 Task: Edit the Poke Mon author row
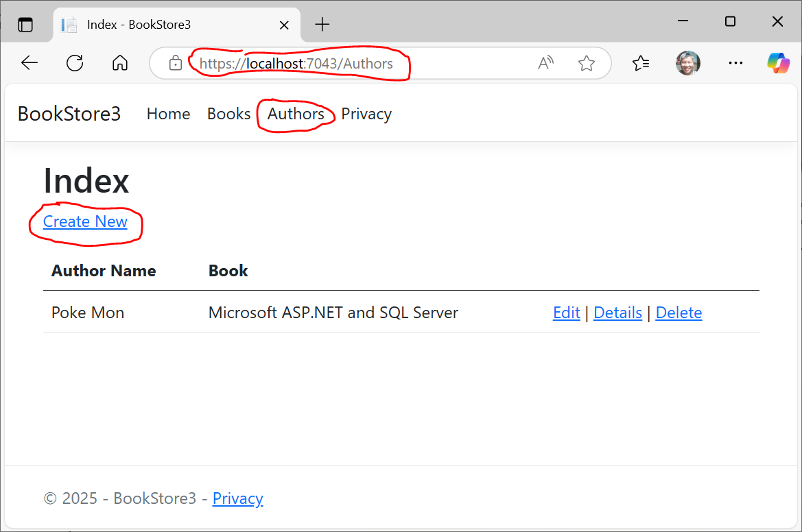coord(566,312)
